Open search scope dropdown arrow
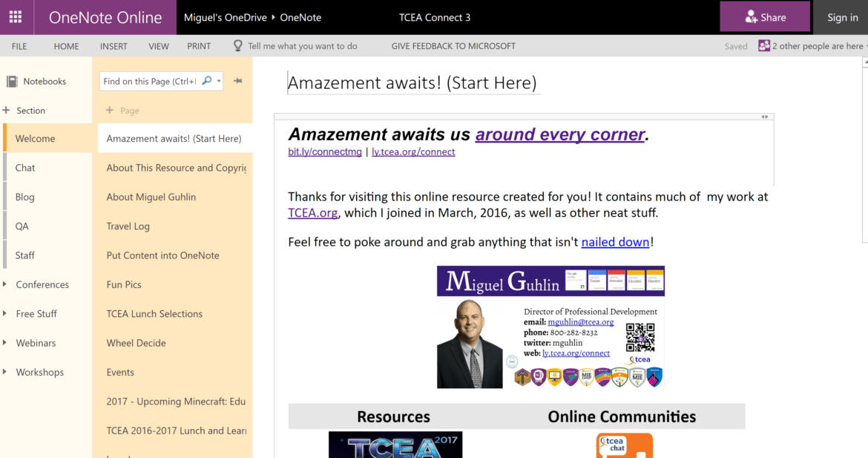The height and width of the screenshot is (458, 868). click(x=219, y=82)
